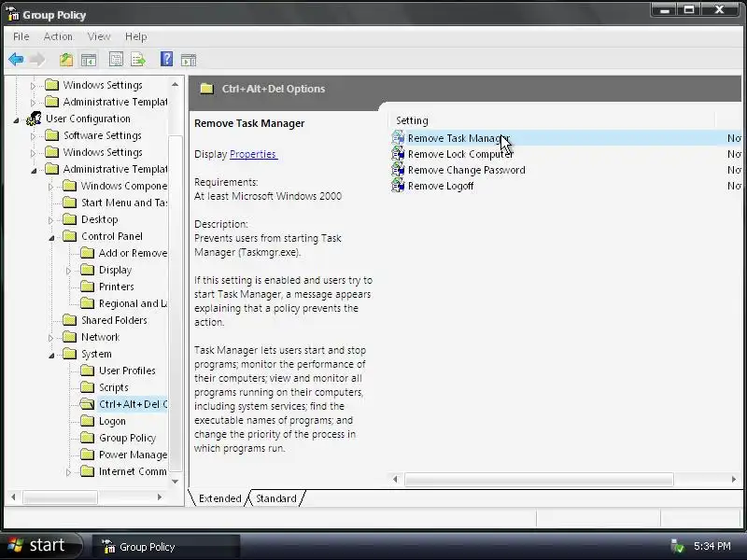Expand the Desktop folder node
Screen dimensions: 747x560
[50, 220]
